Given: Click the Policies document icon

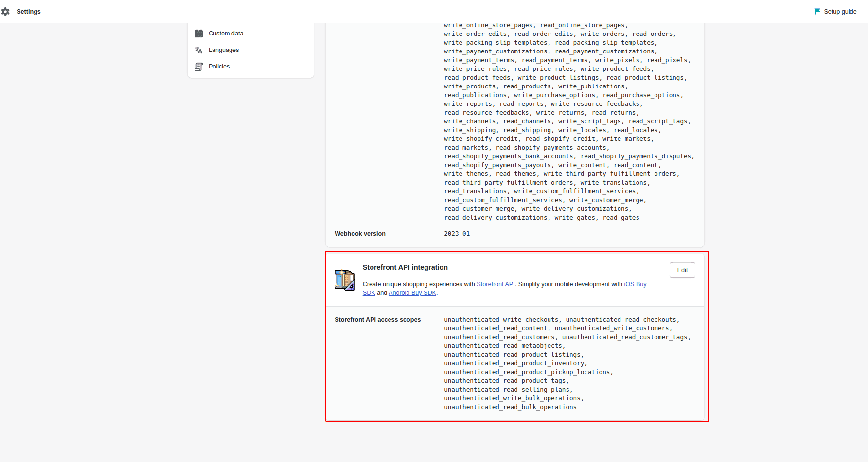Looking at the screenshot, I should coord(199,67).
